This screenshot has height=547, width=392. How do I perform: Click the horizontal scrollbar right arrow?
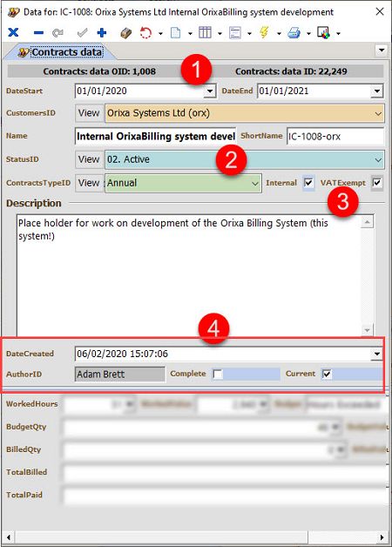click(x=382, y=537)
